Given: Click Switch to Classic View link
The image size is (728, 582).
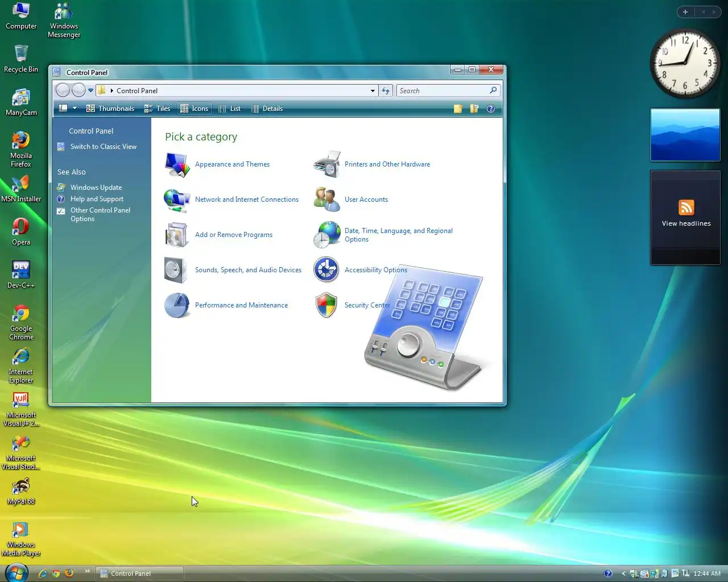Looking at the screenshot, I should pos(104,147).
